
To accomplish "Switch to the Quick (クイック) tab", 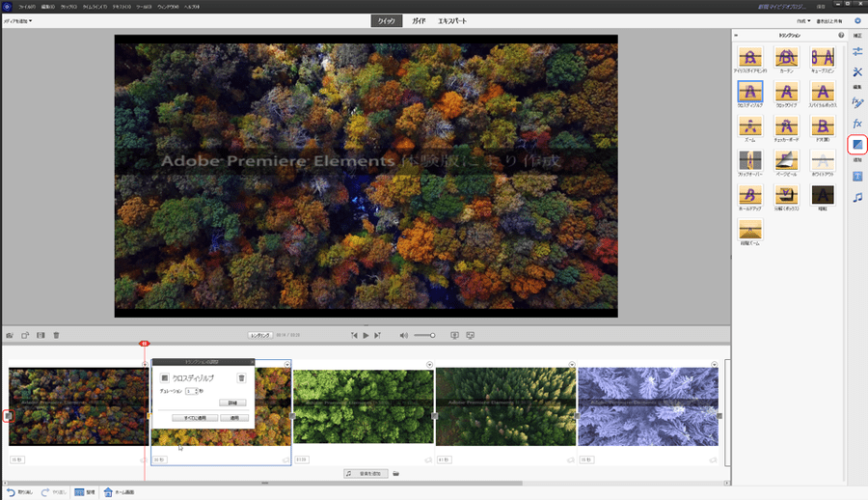I will point(387,21).
